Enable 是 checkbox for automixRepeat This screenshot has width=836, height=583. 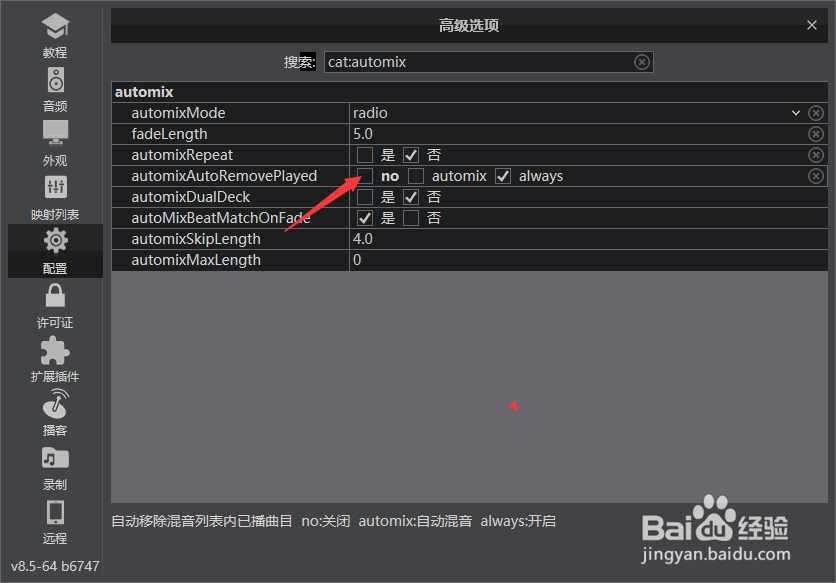(x=365, y=155)
